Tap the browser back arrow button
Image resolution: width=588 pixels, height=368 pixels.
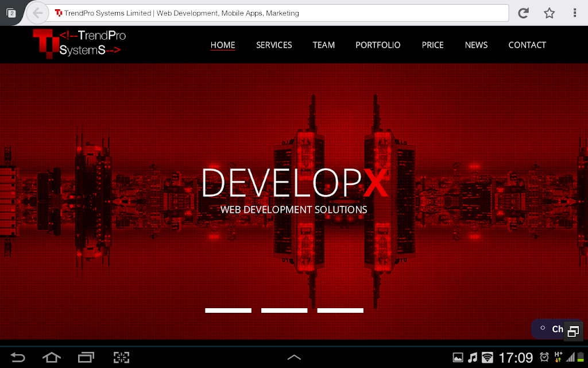pyautogui.click(x=37, y=13)
